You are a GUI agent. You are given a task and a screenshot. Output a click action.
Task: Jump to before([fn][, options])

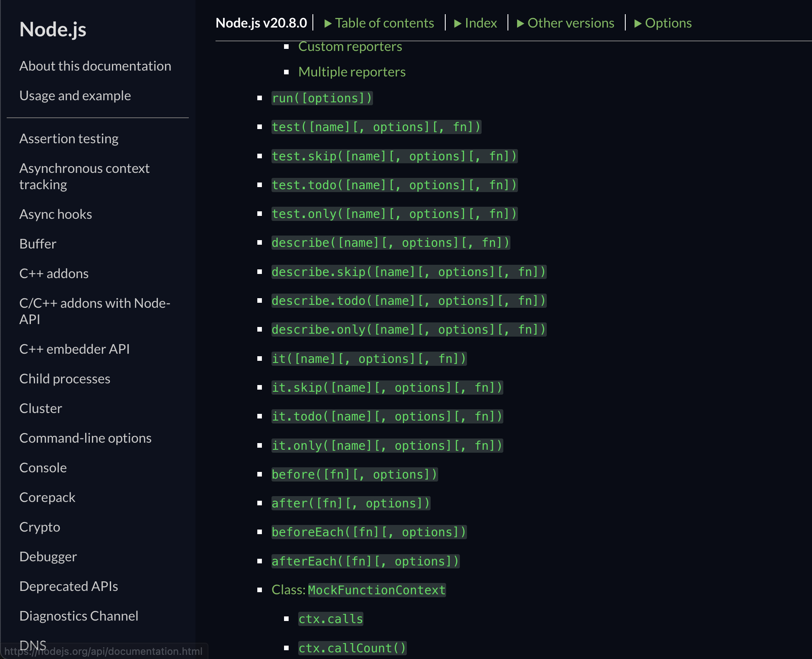[x=355, y=474]
